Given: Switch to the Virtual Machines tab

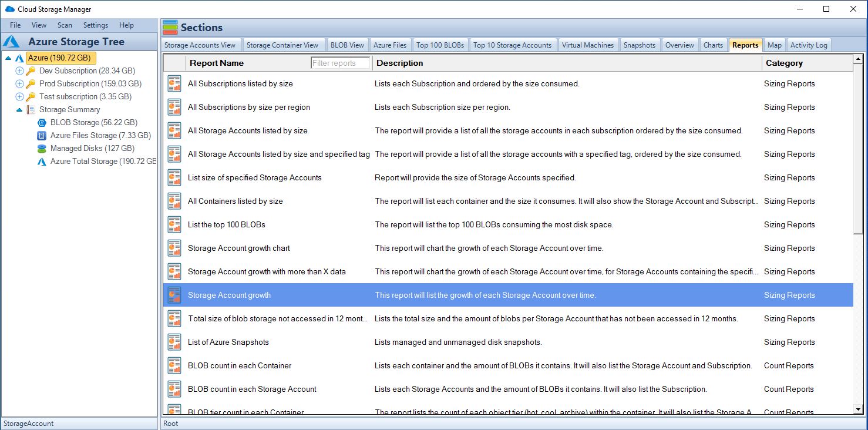Looking at the screenshot, I should click(x=588, y=45).
